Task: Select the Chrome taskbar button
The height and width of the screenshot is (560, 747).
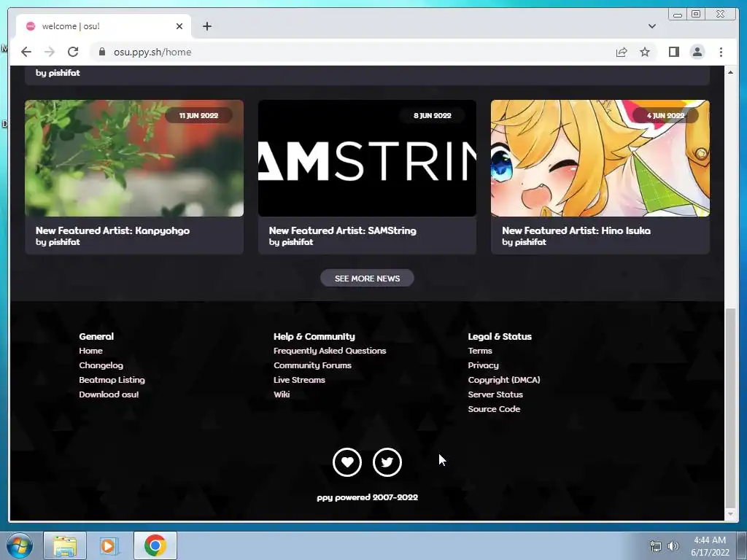Action: 155,545
